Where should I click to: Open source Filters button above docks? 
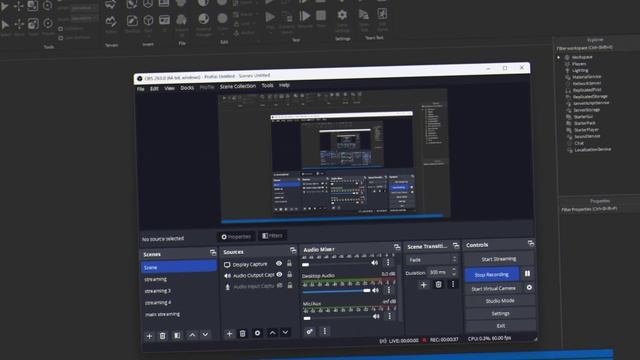[272, 236]
